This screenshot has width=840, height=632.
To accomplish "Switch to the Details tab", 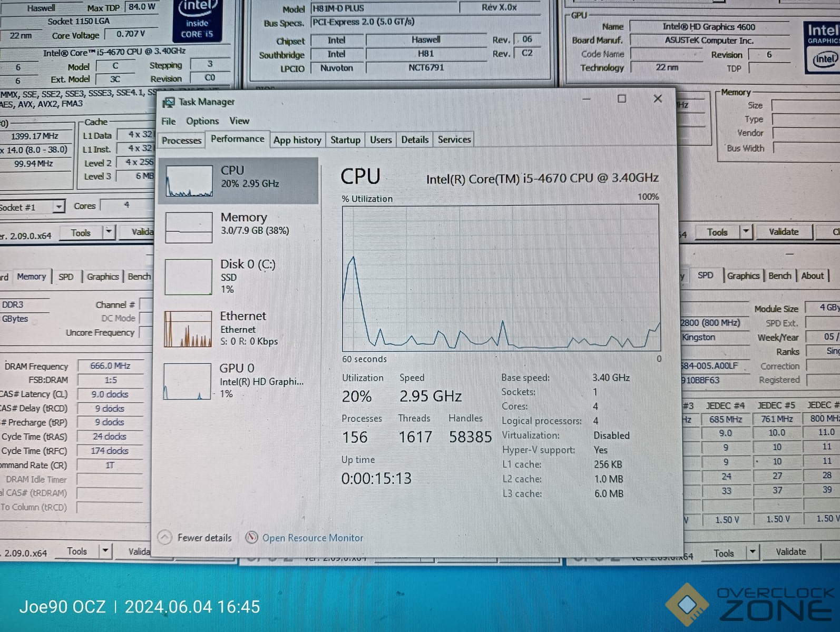I will 415,140.
